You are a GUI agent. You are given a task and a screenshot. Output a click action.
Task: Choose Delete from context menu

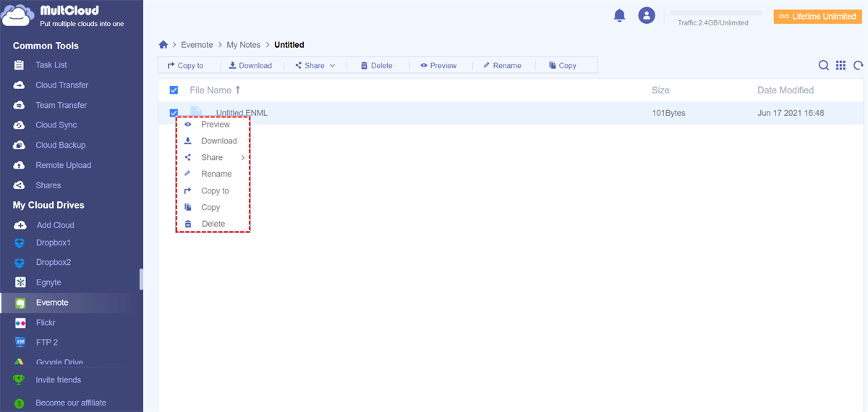(214, 224)
